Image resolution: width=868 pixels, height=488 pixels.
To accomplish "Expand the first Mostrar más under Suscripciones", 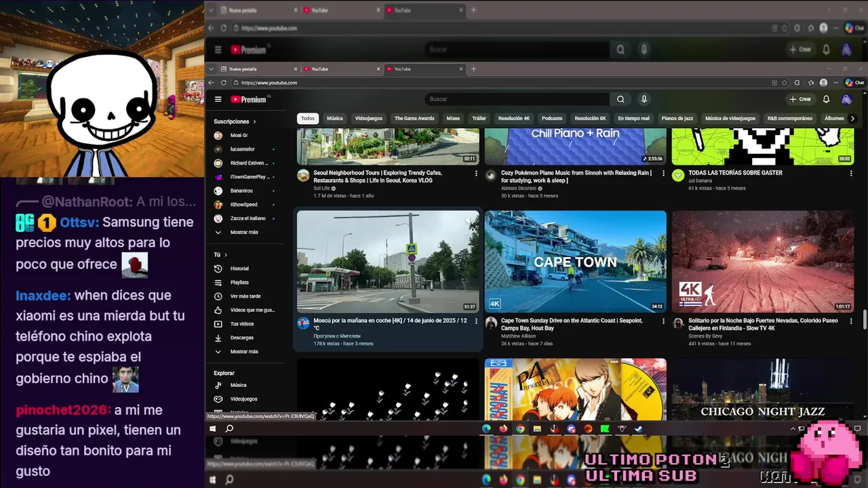I will (243, 232).
